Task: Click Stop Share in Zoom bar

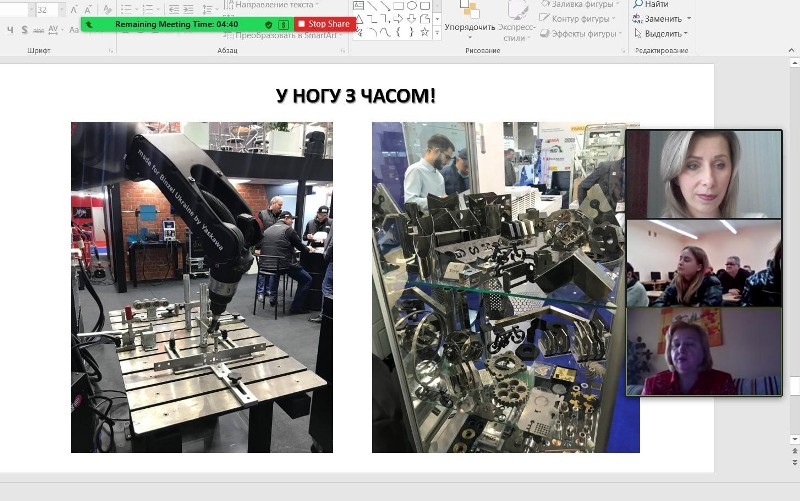Action: [x=324, y=24]
